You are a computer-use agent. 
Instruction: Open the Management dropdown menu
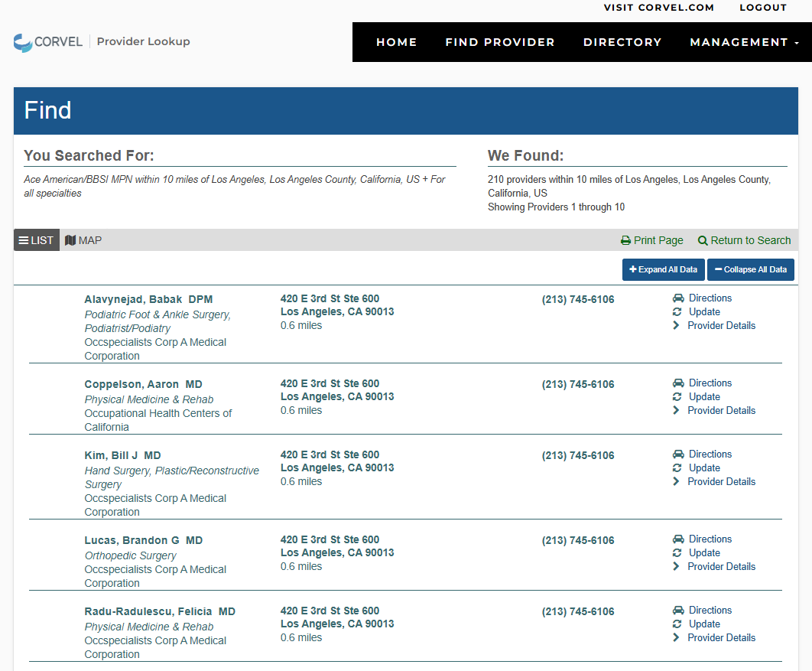coord(744,42)
